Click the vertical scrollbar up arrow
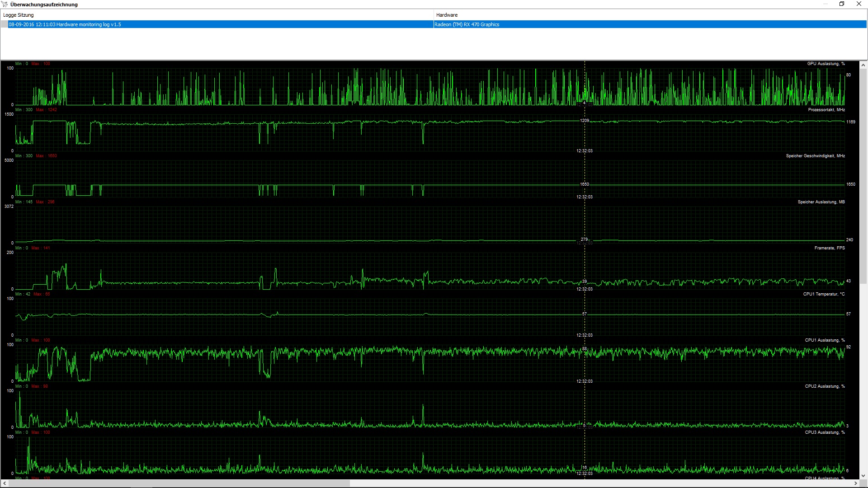 click(863, 65)
